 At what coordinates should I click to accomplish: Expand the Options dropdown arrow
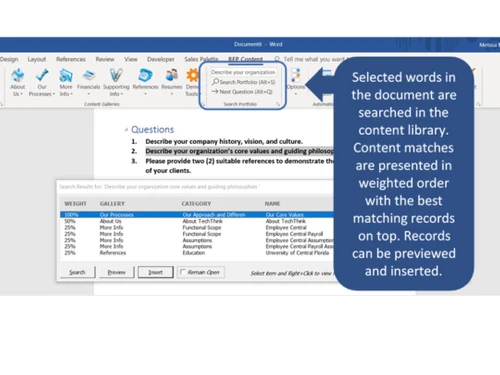tap(296, 94)
